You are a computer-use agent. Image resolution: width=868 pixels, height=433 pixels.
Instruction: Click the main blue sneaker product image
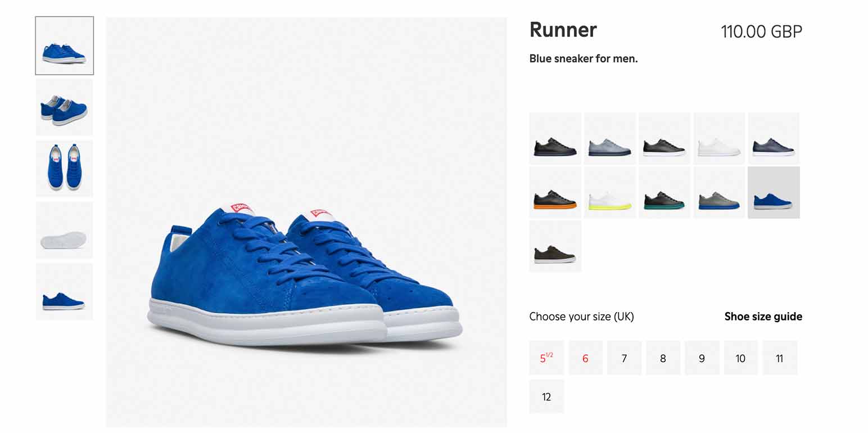click(306, 222)
